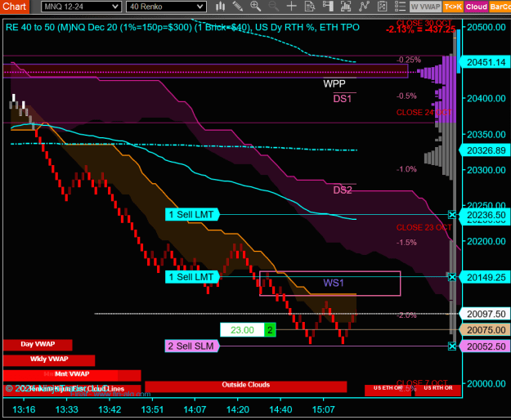Click the Mnt VWAP status bar

72,374
